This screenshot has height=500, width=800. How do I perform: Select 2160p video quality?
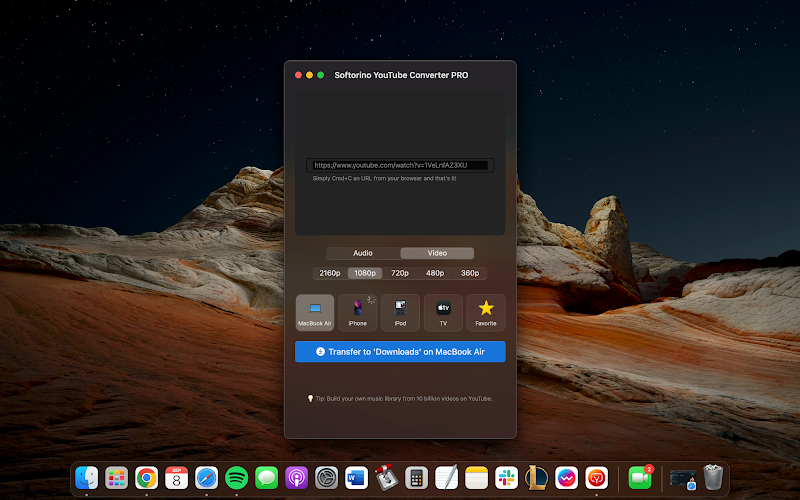pos(330,273)
